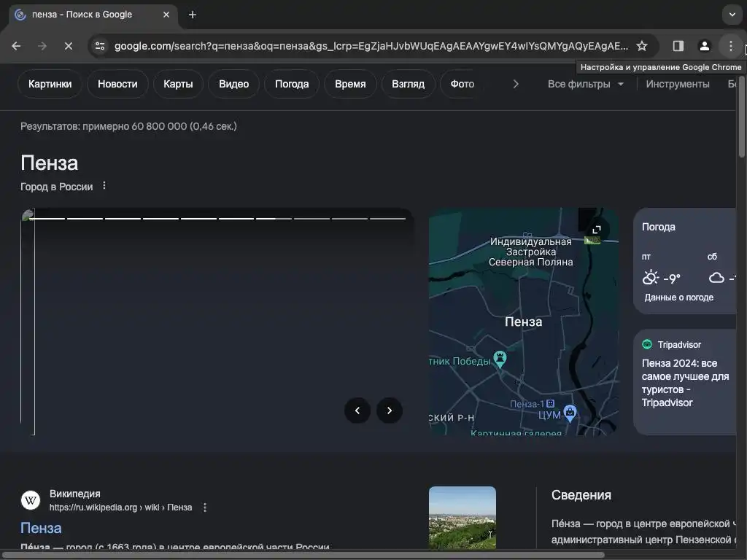This screenshot has height=560, width=747.
Task: Expand the Penza map
Action: 597,230
